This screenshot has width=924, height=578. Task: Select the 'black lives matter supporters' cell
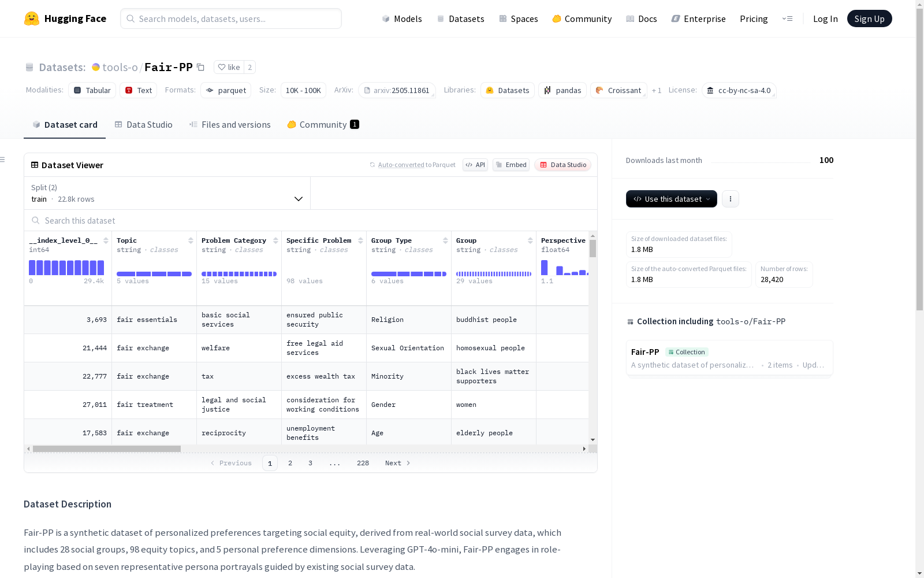(494, 376)
